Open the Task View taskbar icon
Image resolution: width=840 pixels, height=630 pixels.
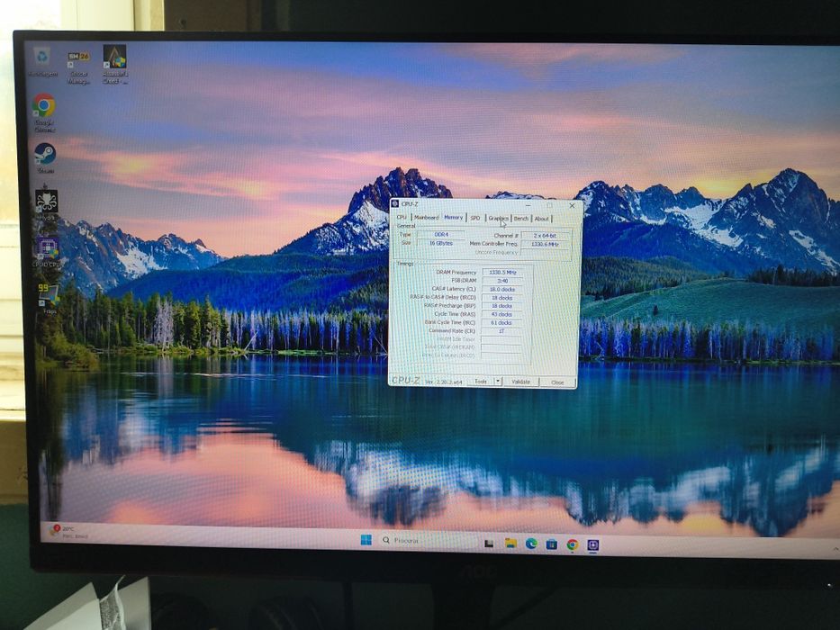(489, 544)
